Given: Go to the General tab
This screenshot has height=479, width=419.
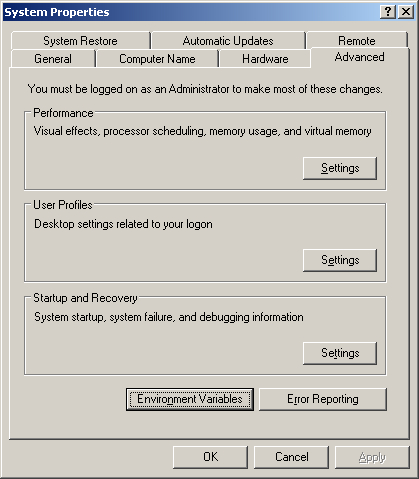Looking at the screenshot, I should pyautogui.click(x=53, y=59).
